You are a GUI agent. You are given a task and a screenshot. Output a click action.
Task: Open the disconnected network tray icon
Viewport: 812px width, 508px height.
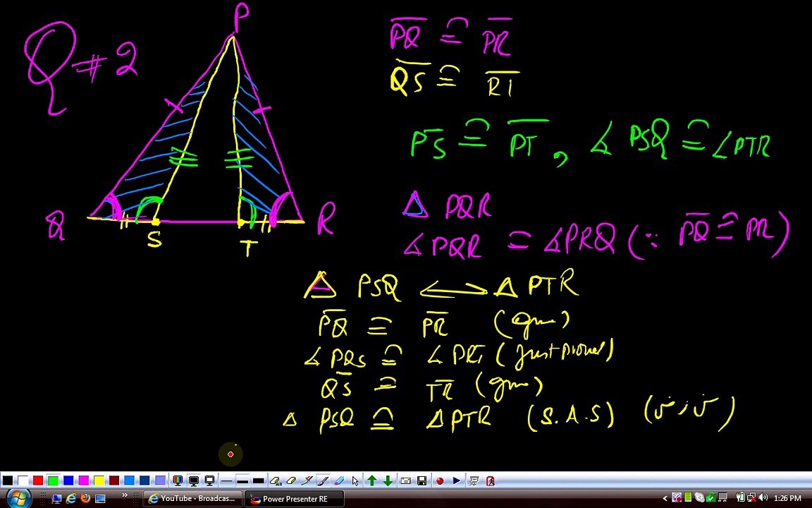pos(752,497)
